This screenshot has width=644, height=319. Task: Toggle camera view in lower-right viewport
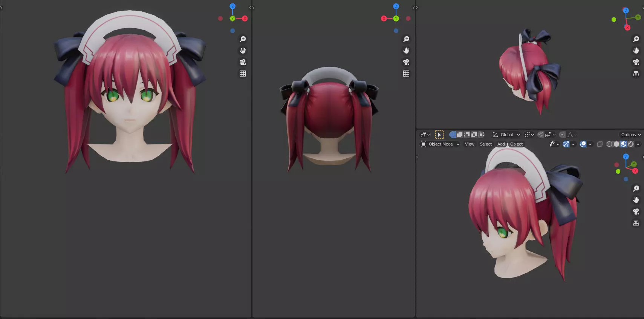[636, 212]
